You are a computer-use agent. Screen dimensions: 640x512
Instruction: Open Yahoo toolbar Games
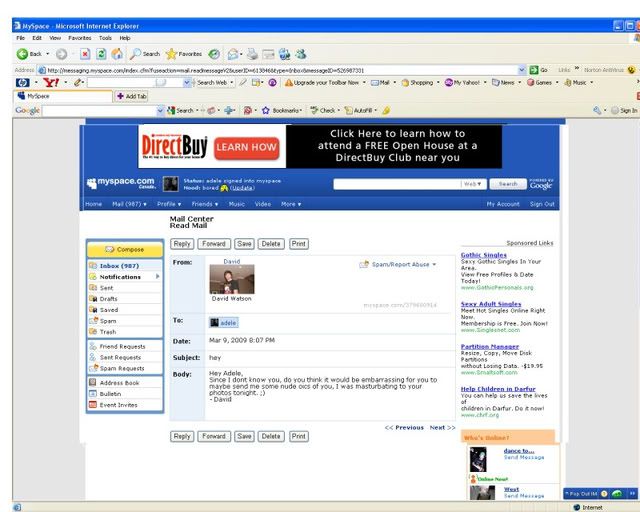tap(540, 82)
